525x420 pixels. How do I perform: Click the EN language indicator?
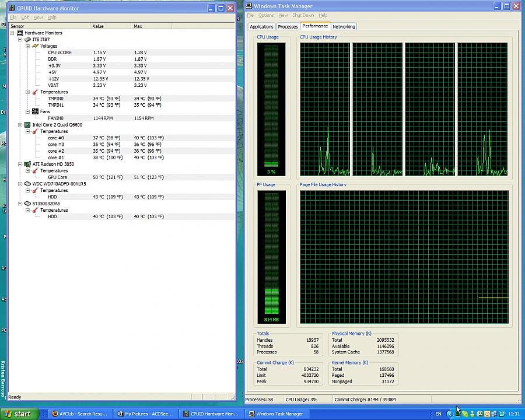438,414
